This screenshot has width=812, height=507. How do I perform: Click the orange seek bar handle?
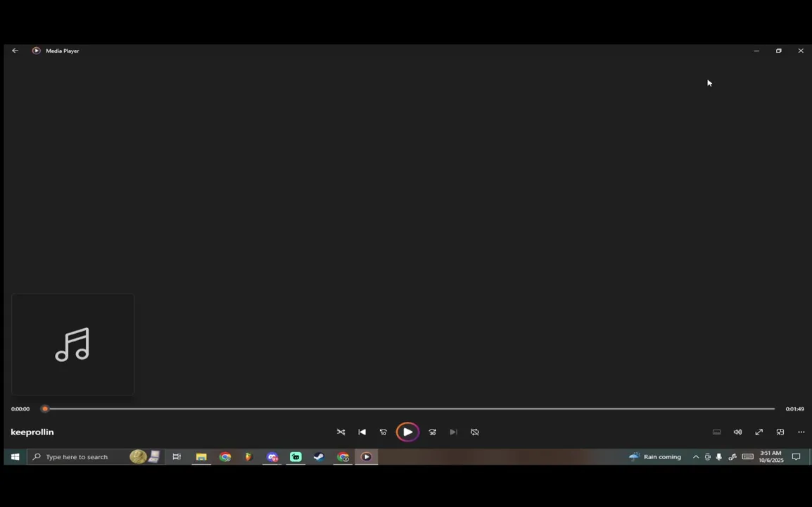[45, 409]
